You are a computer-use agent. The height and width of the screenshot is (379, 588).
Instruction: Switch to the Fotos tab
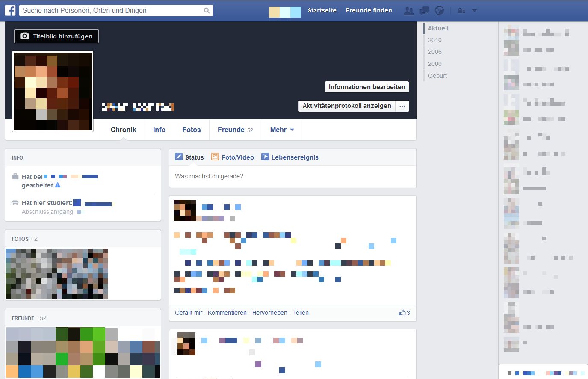tap(191, 130)
